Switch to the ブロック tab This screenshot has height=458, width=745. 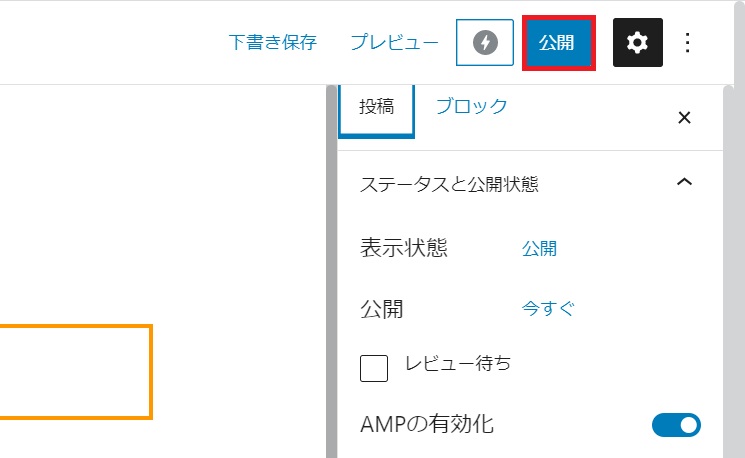pos(471,107)
